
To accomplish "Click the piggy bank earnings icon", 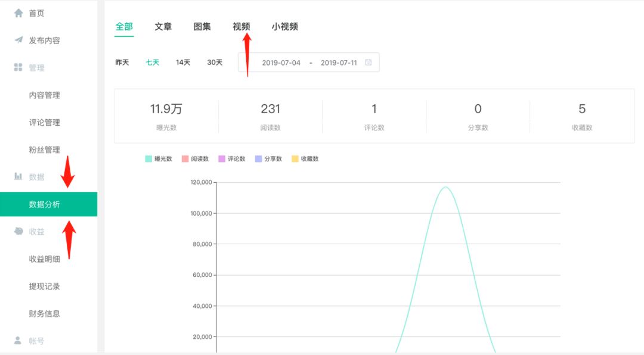I will [x=18, y=231].
